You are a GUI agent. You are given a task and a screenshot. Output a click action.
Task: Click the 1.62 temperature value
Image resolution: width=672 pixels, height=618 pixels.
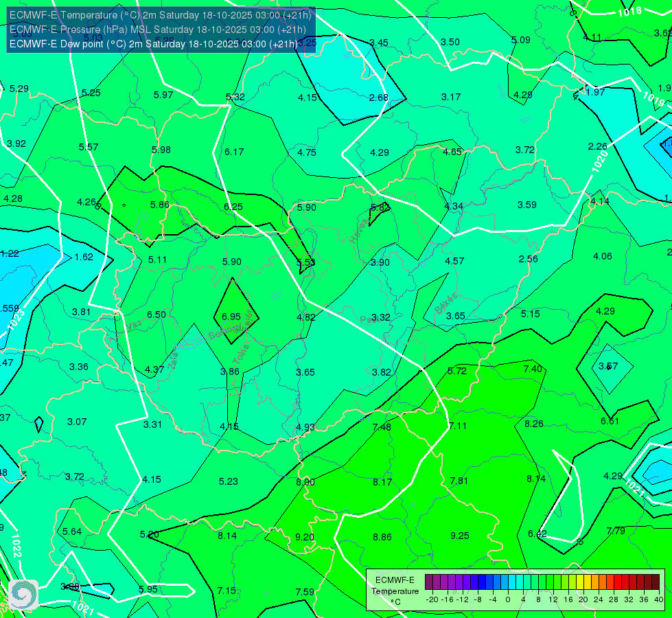tap(84, 257)
